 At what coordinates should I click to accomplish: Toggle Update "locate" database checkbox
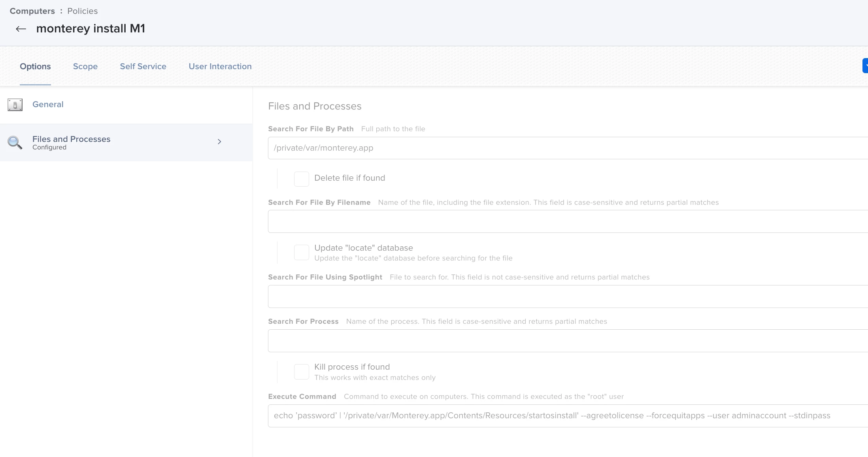click(302, 252)
